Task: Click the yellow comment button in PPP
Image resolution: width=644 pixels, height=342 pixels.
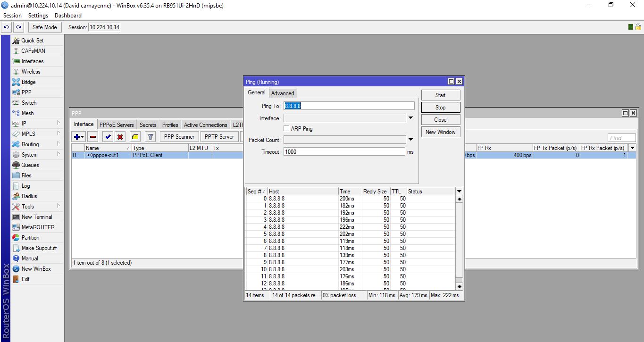Action: coord(135,137)
